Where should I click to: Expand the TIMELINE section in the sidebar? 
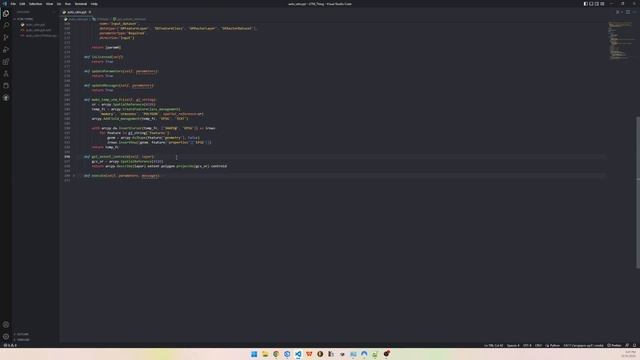pos(22,340)
